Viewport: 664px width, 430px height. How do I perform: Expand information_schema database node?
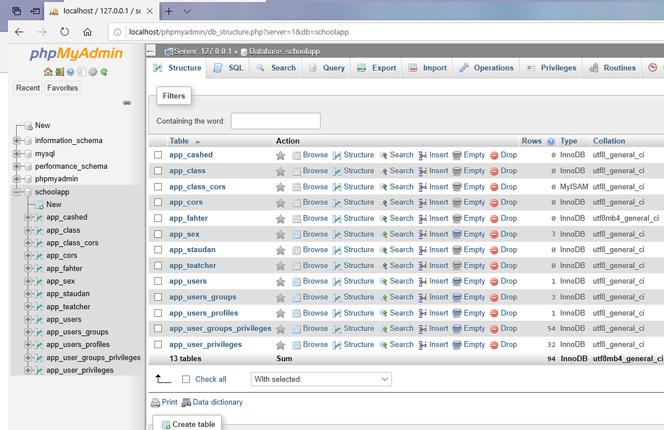pos(17,140)
